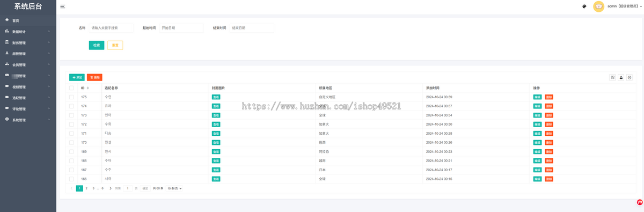Go to page 6 in pagination

coord(103,188)
